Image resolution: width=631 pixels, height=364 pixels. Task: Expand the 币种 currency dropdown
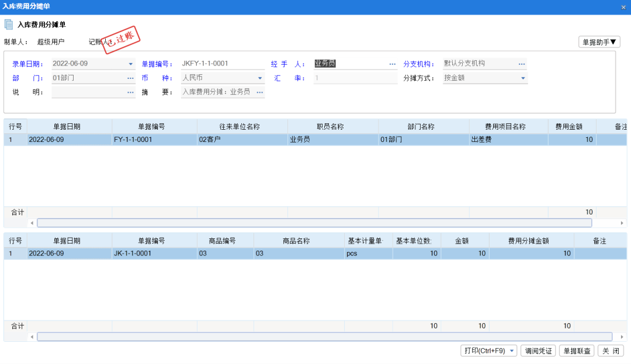pos(260,77)
